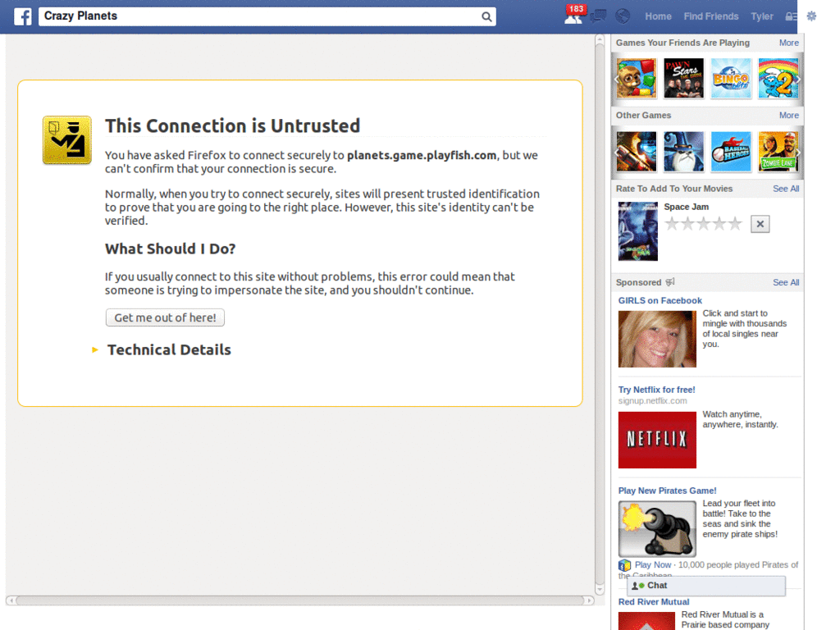Open the Smurfs game thumbnail

point(778,78)
